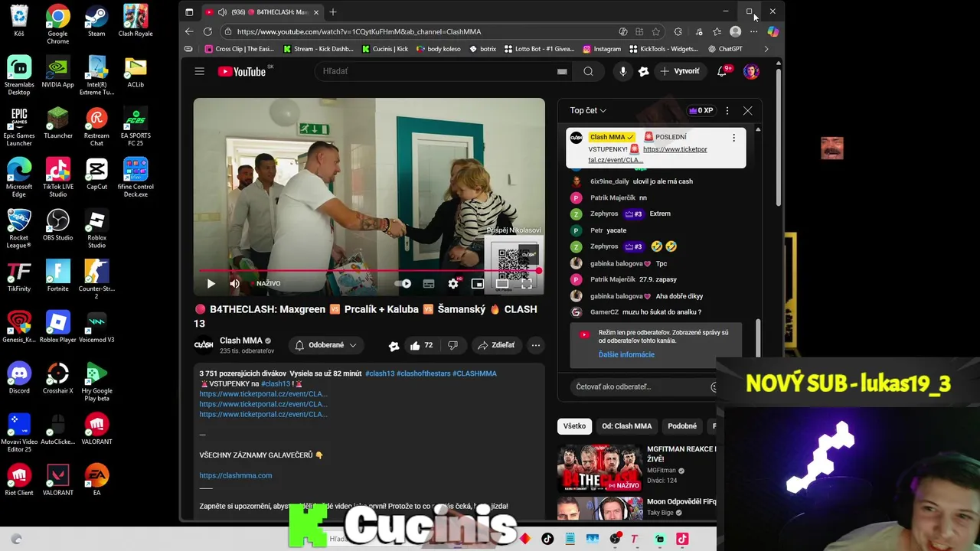The width and height of the screenshot is (980, 551).
Task: Open the YouTube guide hamburger menu
Action: (x=199, y=71)
